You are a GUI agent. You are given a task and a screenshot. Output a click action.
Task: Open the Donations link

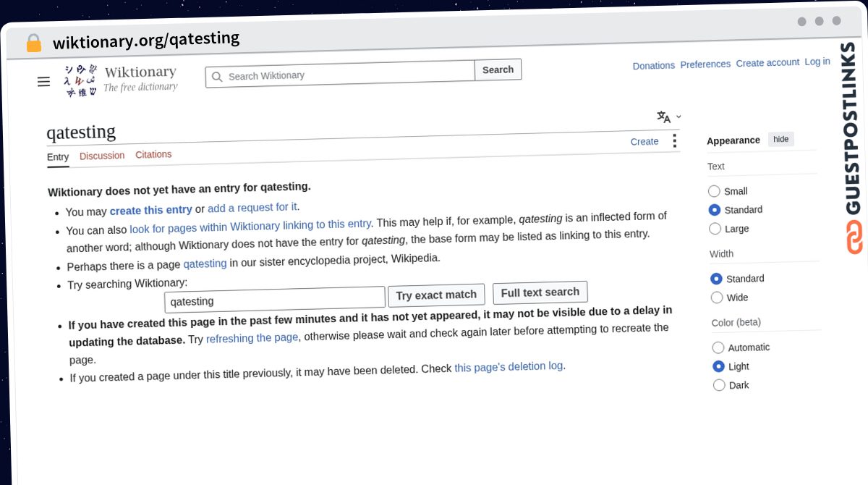pyautogui.click(x=654, y=65)
